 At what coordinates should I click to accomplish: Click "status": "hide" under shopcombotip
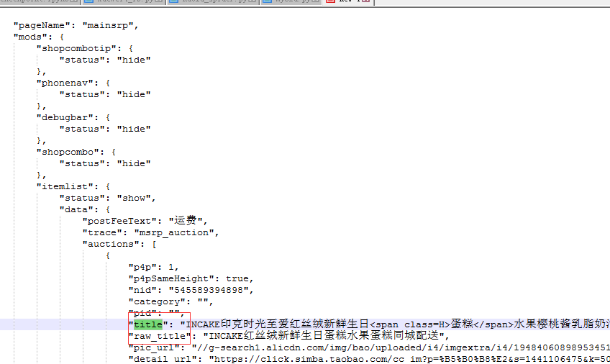(104, 60)
